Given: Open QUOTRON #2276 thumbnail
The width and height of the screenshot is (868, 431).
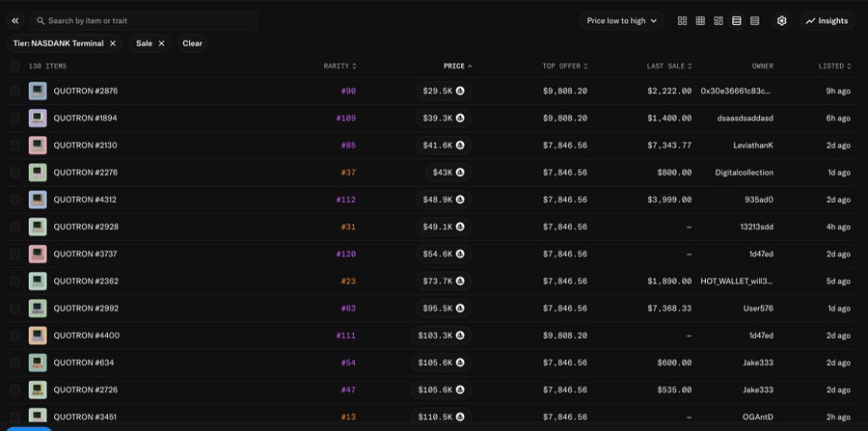Looking at the screenshot, I should tap(38, 172).
